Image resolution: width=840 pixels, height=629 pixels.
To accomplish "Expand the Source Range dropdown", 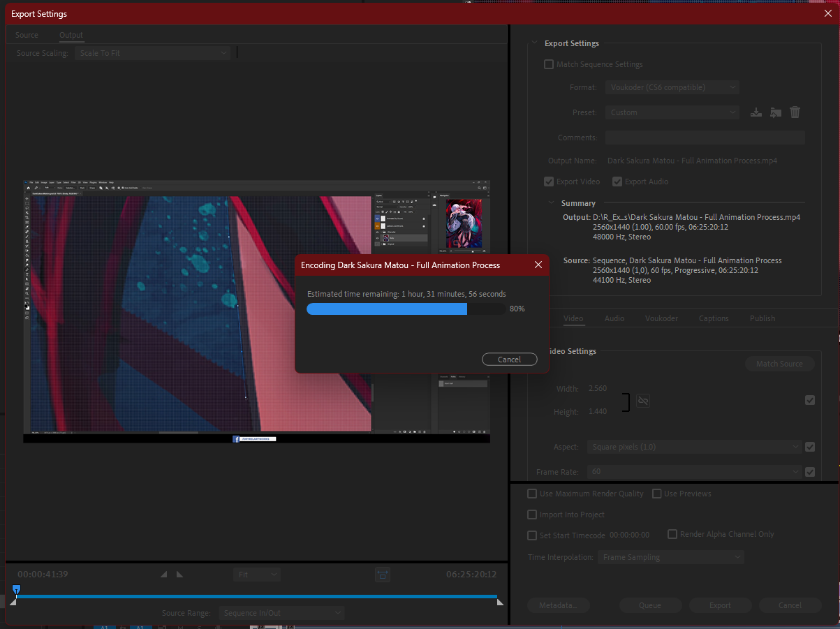I will pos(281,613).
